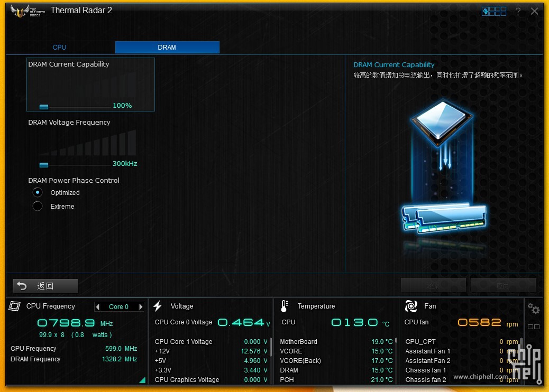Click the TUF Ultimate Force logo
Screen dimensions: 549x392
(28, 11)
